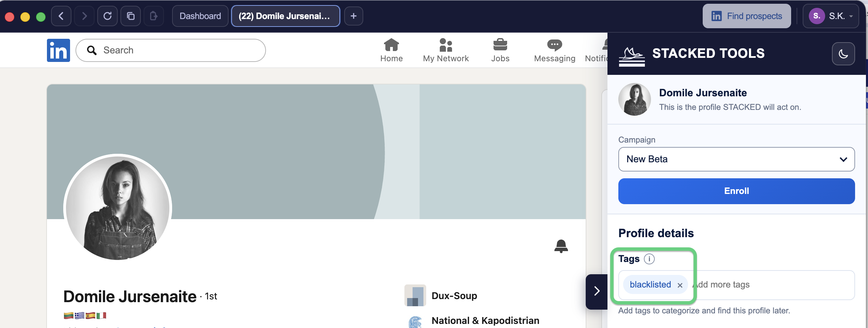Click the duplicate tab icon
The width and height of the screenshot is (868, 328).
click(131, 16)
